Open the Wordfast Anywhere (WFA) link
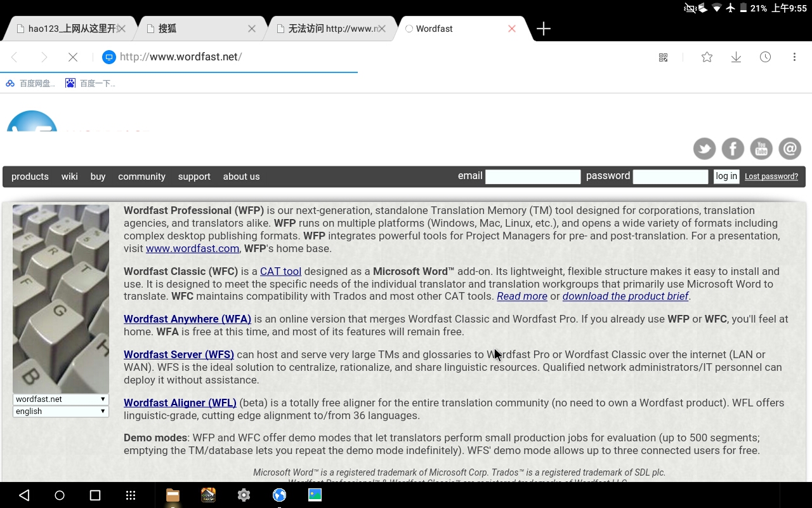The width and height of the screenshot is (812, 508). pos(187,319)
